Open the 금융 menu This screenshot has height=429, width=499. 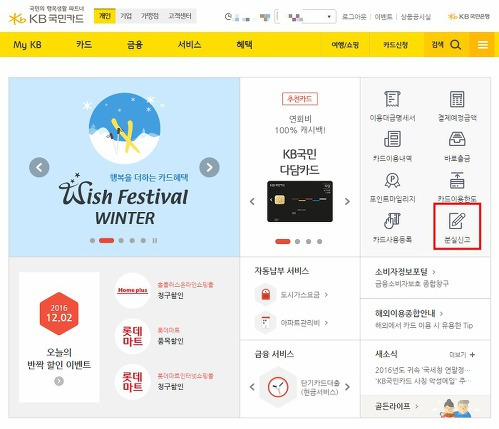point(135,45)
